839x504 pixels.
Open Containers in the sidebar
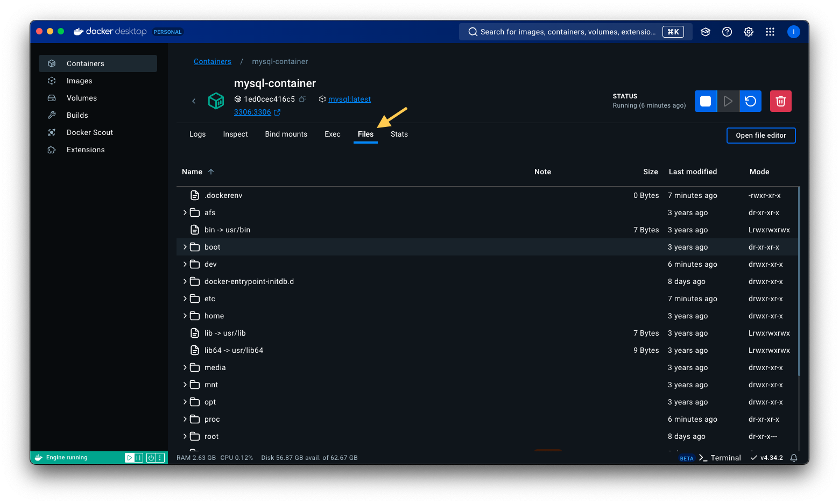(98, 63)
